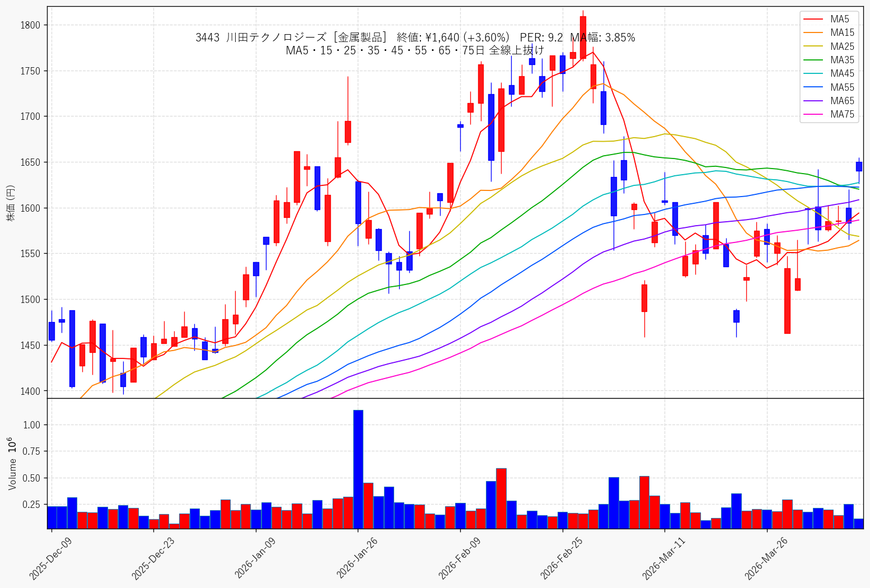
Task: Click the MA75 magenta legend entry
Action: coord(829,114)
